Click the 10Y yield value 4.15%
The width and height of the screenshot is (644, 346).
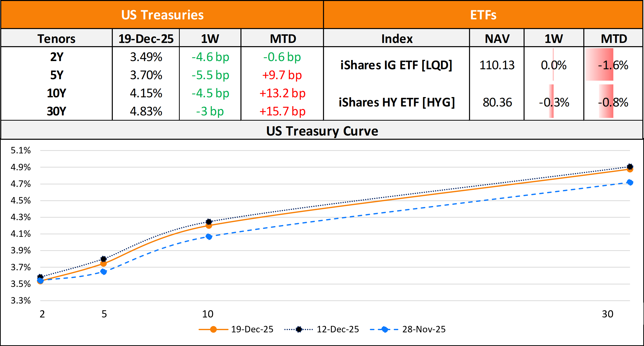click(x=146, y=93)
